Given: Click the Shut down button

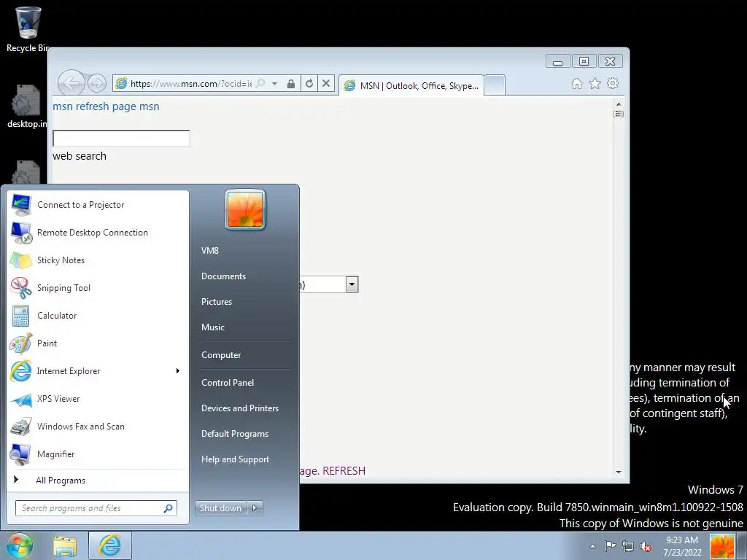Looking at the screenshot, I should tap(220, 508).
